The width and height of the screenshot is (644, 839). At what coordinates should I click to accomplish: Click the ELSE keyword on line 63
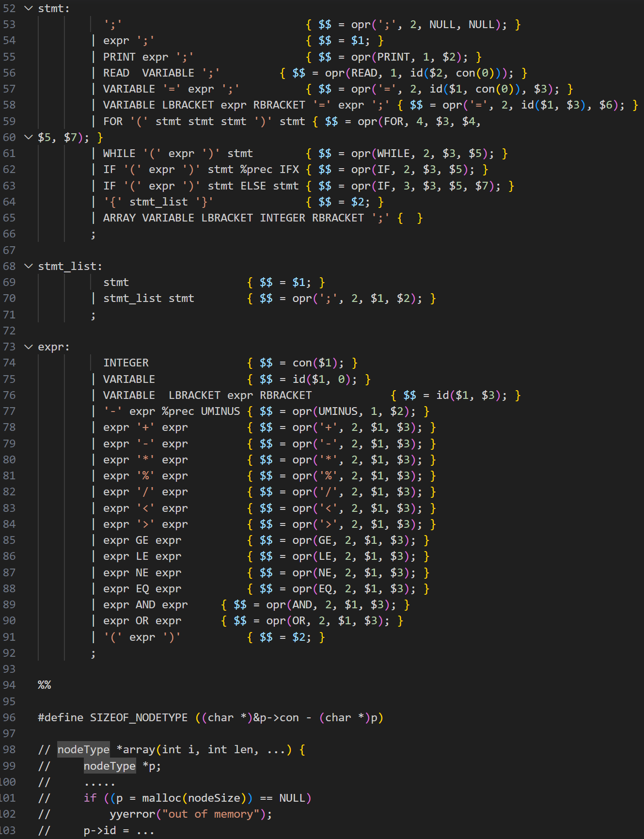[253, 186]
